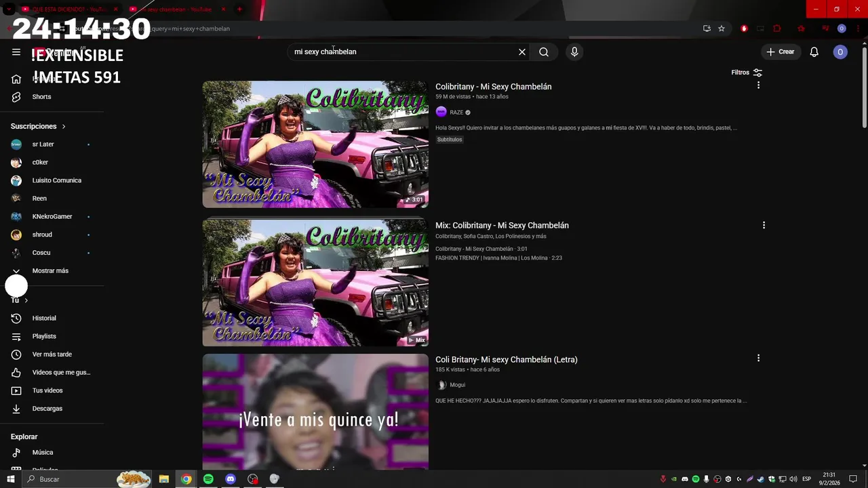The image size is (868, 488).
Task: Open the Filtros search filters
Action: [x=747, y=73]
